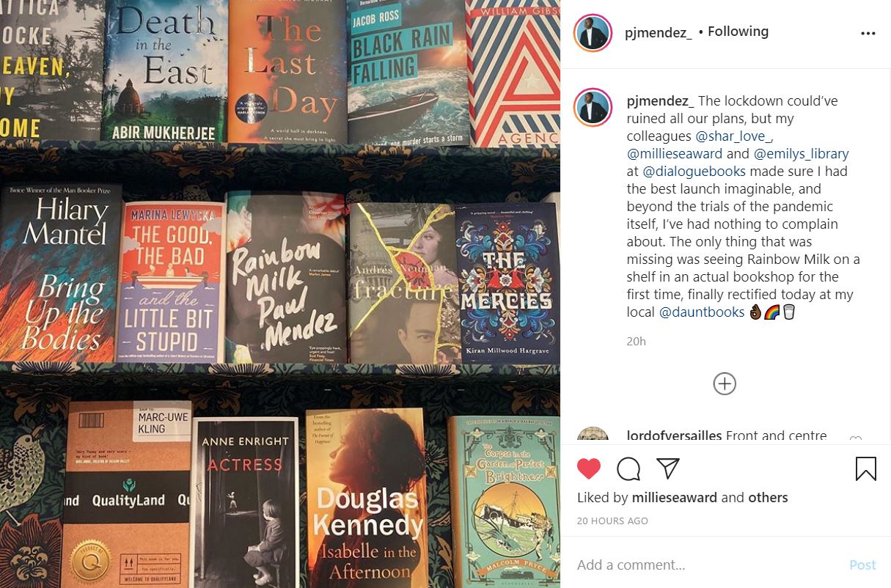The width and height of the screenshot is (891, 588).
Task: Open pjmendez_ profile picture in header
Action: coord(593,33)
